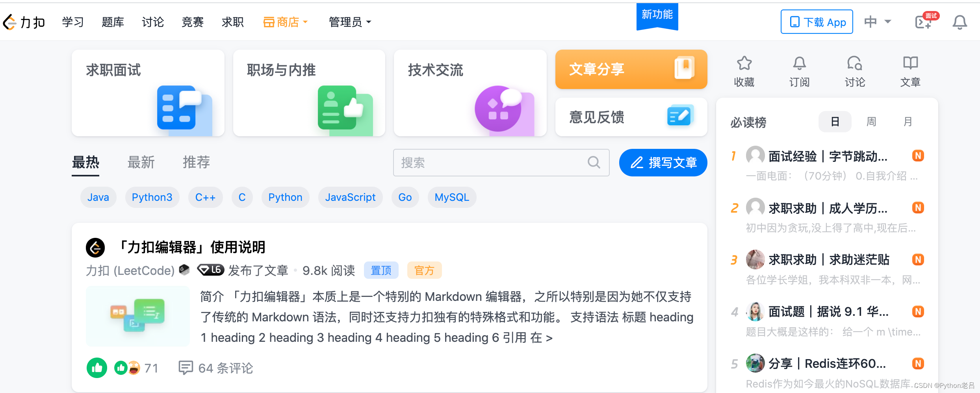
Task: Click avatar of post 分享 Redis连环60
Action: click(755, 363)
